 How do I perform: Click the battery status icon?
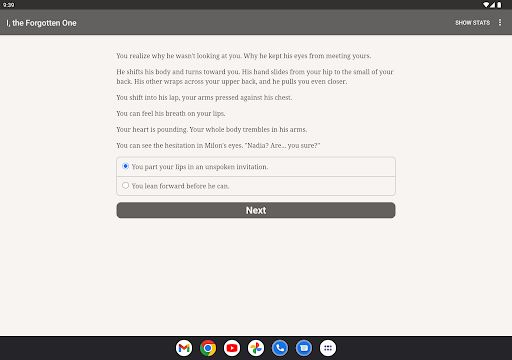[x=499, y=5]
